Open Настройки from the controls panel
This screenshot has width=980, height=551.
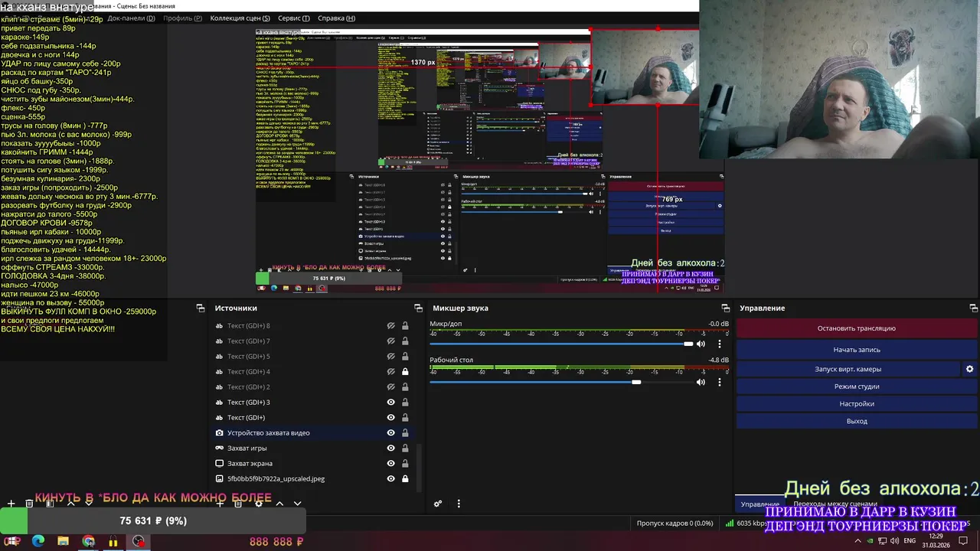(856, 404)
